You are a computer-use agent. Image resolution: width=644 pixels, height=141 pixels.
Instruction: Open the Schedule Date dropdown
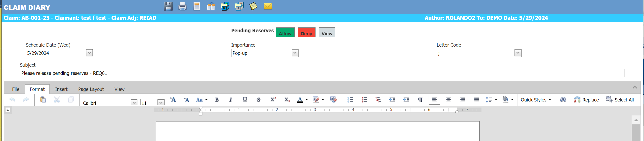click(90, 53)
